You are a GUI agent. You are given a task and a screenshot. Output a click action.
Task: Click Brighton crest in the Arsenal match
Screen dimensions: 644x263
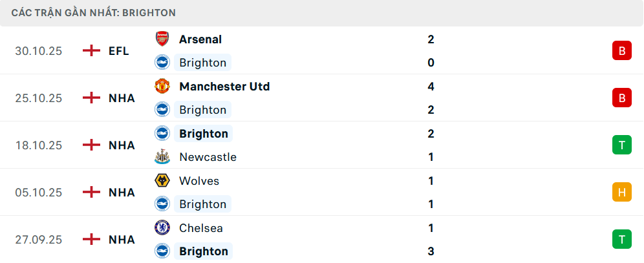click(x=162, y=63)
